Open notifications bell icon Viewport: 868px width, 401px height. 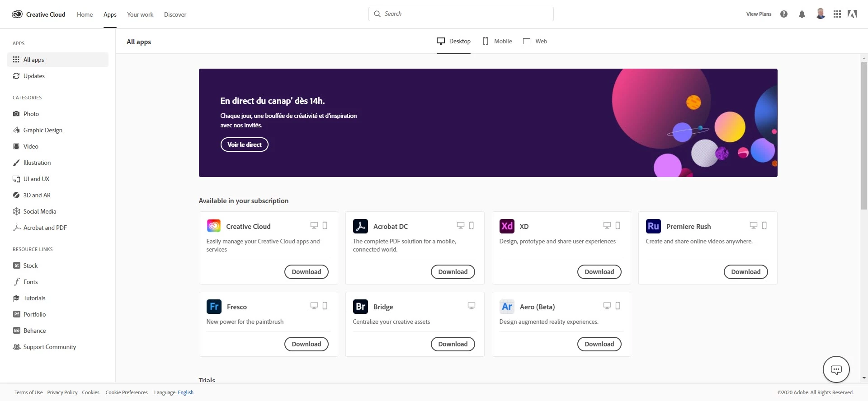coord(802,14)
